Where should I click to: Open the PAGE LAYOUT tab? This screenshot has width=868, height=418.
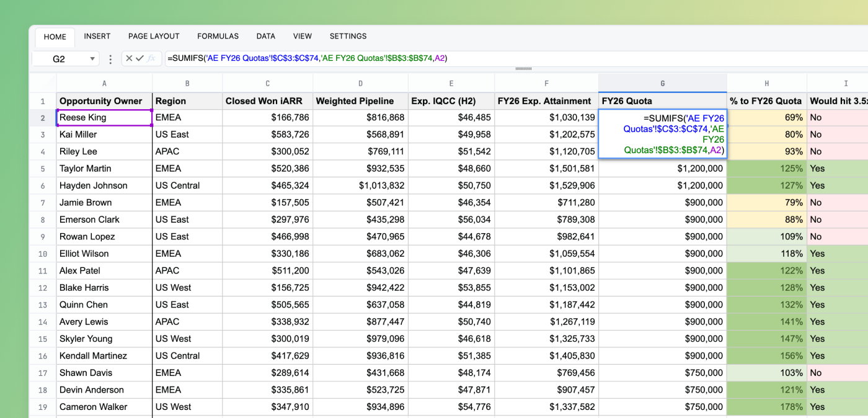pyautogui.click(x=154, y=36)
